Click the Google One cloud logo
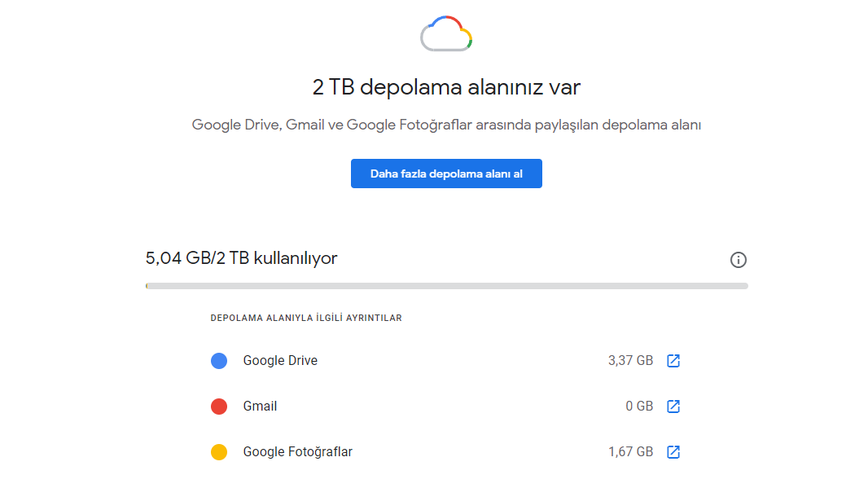Screen dimensions: 868x488 446,34
